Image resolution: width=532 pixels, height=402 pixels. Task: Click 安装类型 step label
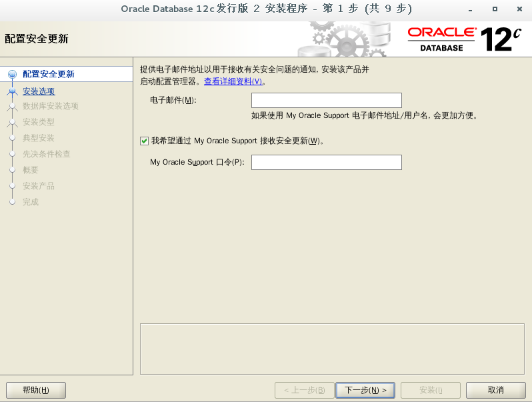coord(39,122)
